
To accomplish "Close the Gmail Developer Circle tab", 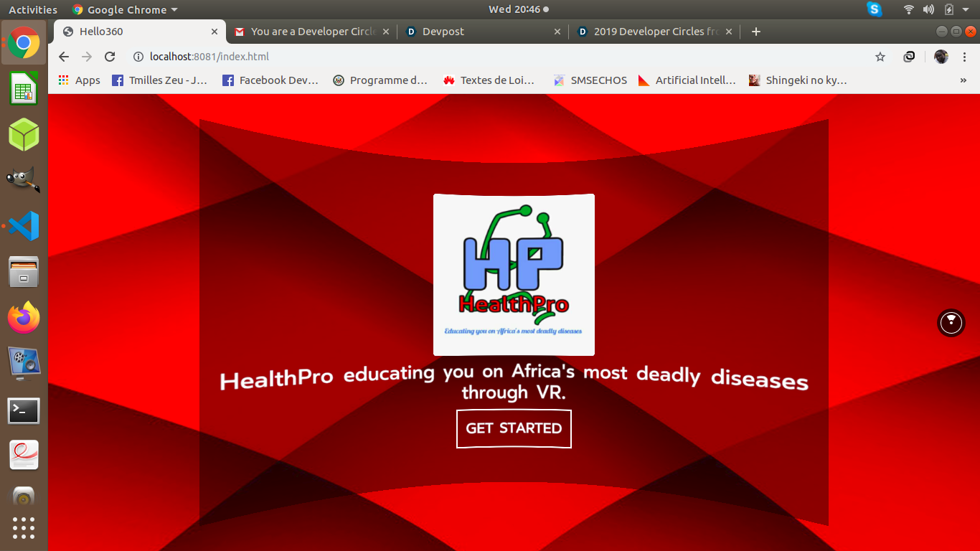I will point(386,32).
